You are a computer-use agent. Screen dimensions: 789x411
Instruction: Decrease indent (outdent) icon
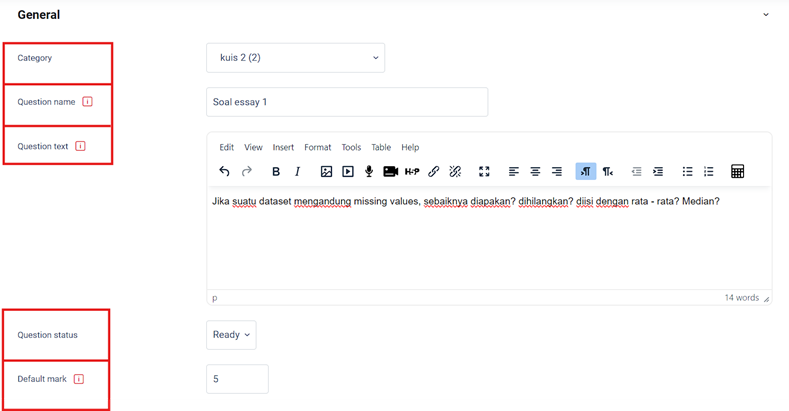637,172
